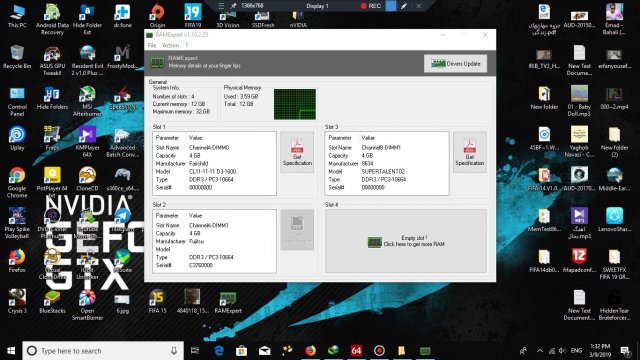Click the ENG language indicator
This screenshot has width=640, height=360.
click(x=576, y=351)
